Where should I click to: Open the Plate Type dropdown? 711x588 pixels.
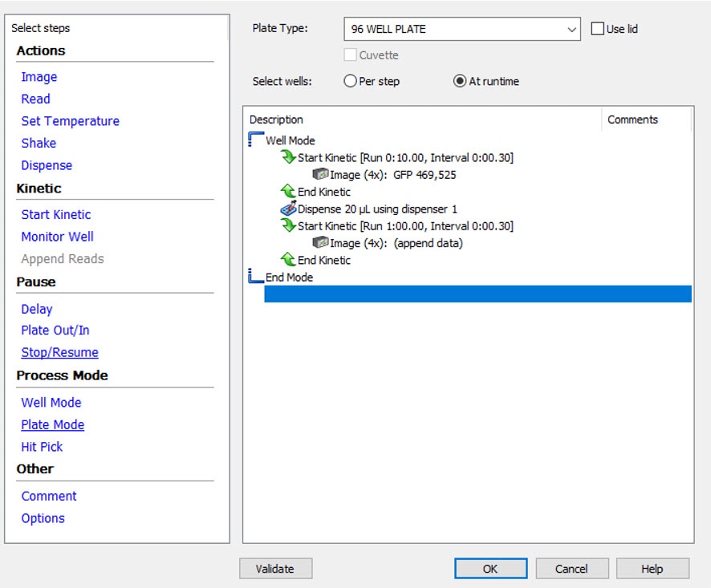click(x=571, y=29)
